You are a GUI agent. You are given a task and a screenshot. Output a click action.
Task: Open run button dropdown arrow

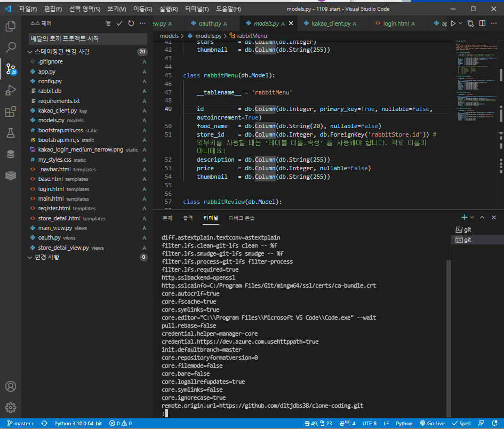460,23
